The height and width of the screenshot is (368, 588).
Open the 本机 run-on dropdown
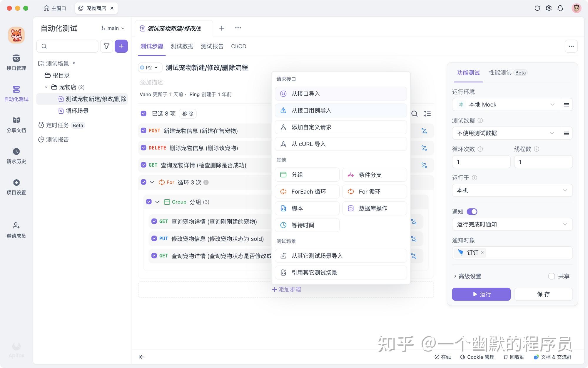tap(512, 190)
